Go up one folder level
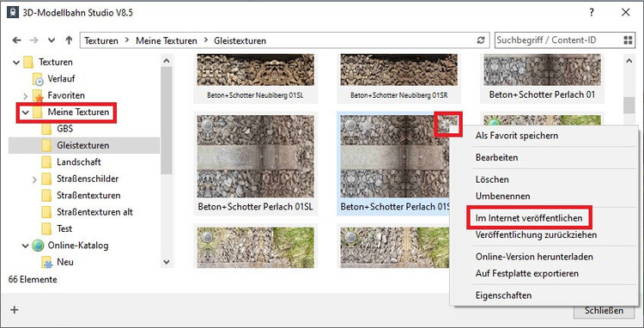Screen dimensions: 644x328 pyautogui.click(x=69, y=40)
